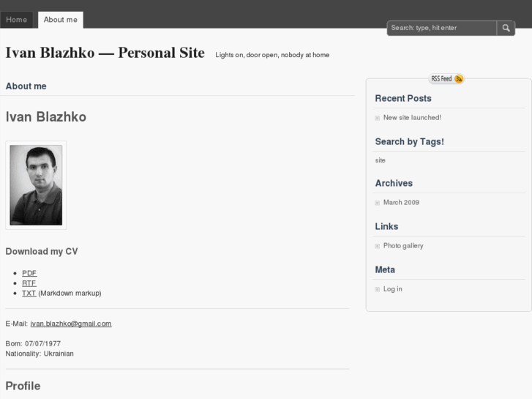This screenshot has width=532, height=399.
Task: Click the RSS Feed label text
Action: pos(441,79)
